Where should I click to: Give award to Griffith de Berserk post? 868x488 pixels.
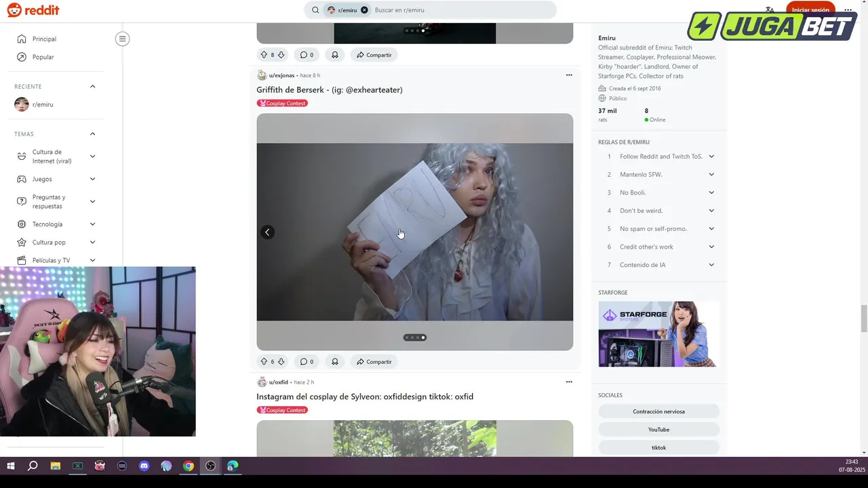(335, 362)
